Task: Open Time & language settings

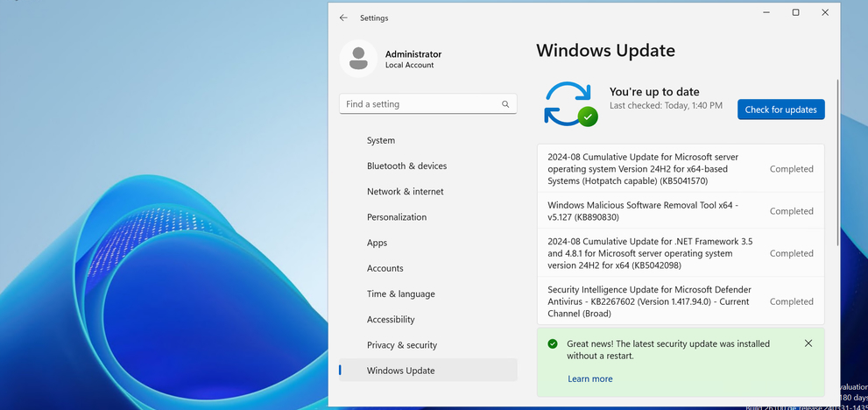Action: coord(428,294)
